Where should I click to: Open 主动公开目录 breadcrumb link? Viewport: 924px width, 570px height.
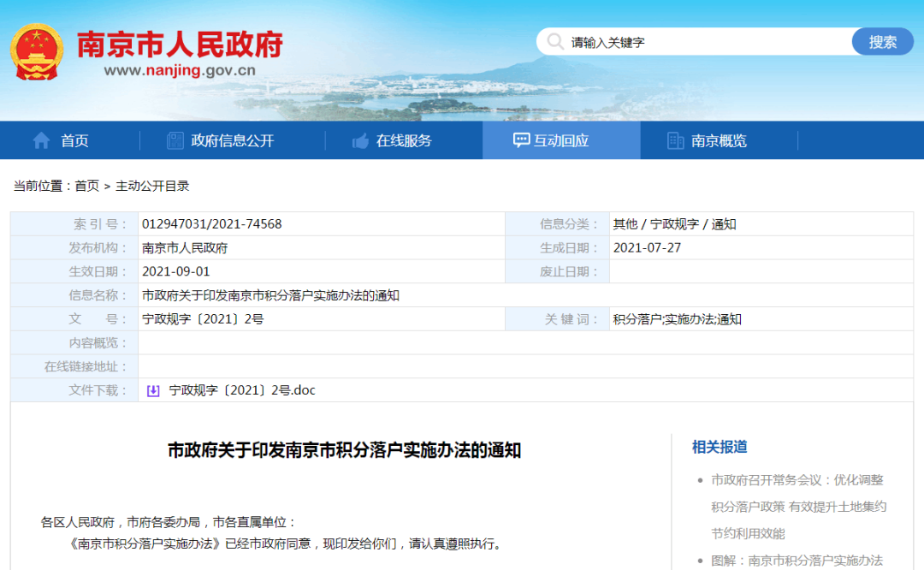point(152,186)
